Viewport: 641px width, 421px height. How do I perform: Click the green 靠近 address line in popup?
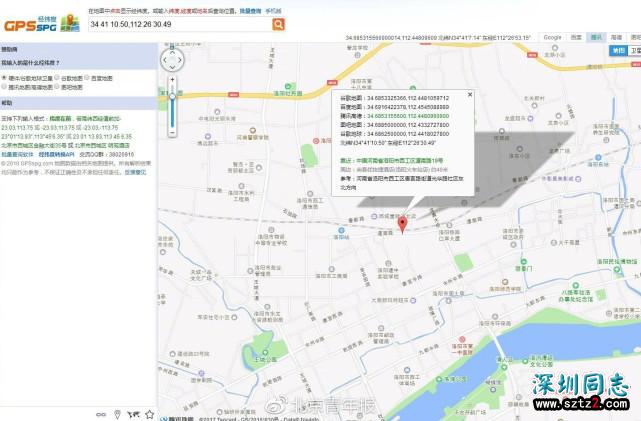pyautogui.click(x=392, y=161)
